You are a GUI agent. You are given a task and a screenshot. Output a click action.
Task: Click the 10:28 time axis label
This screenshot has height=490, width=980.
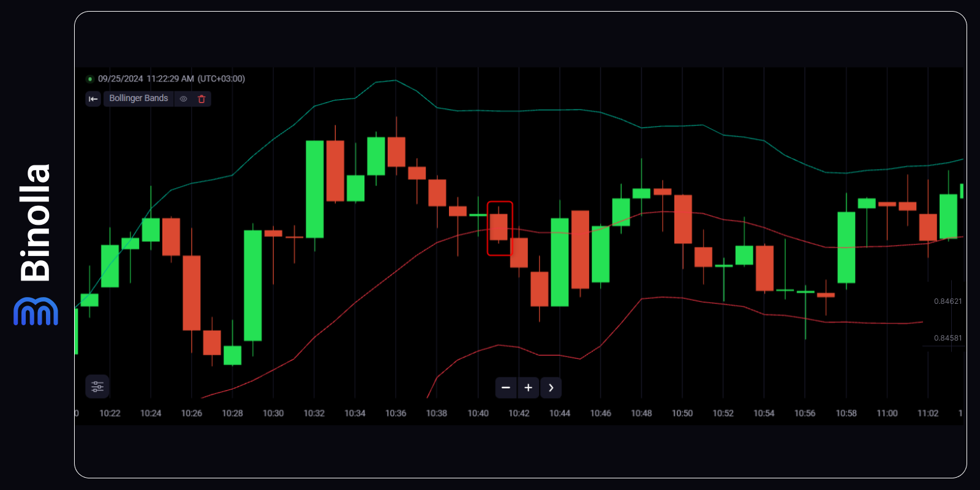click(x=233, y=413)
